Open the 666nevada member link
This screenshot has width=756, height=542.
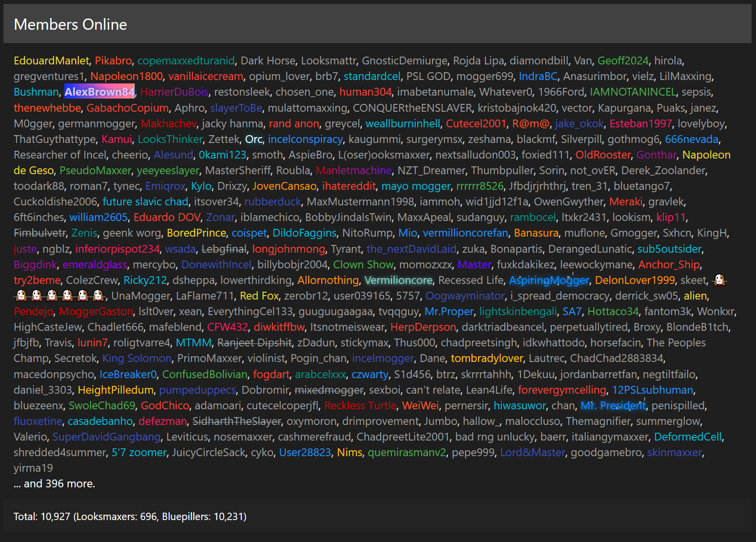click(692, 139)
